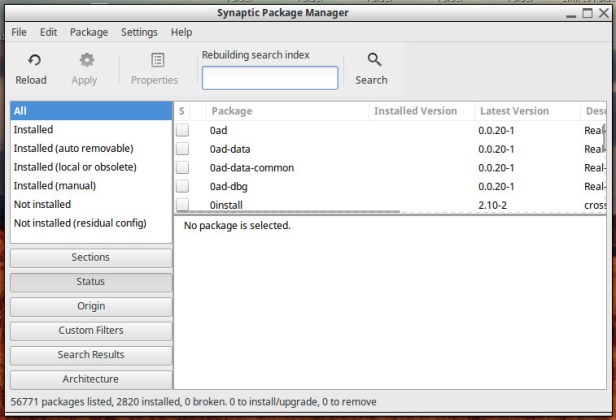
Task: Sort by the Installed Version column
Action: tap(416, 111)
